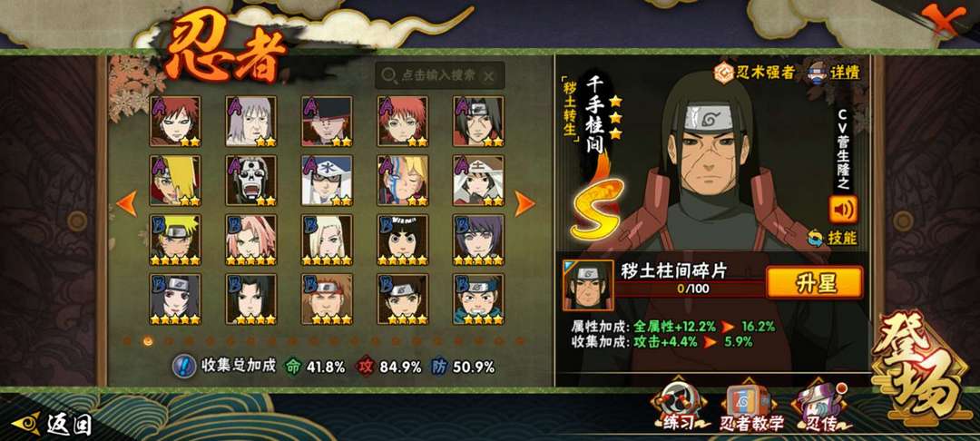The image size is (980, 441).
Task: Select the Gaara A-rank portrait in the top row
Action: [x=175, y=122]
